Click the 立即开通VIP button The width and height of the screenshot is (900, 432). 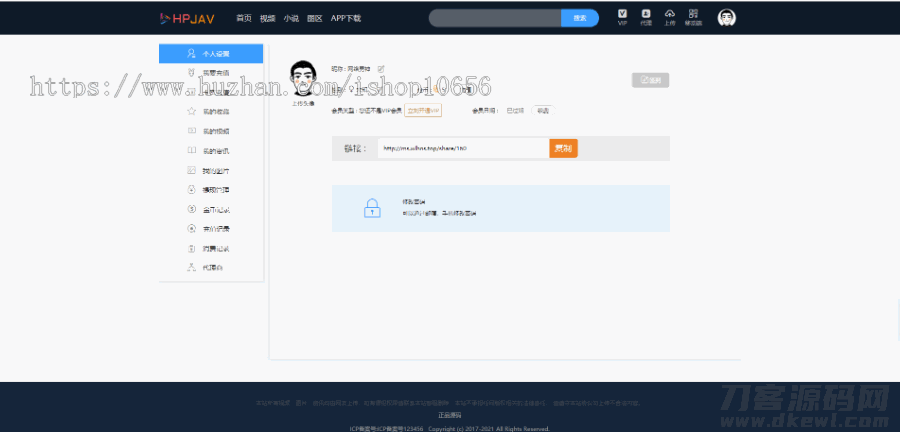(x=422, y=110)
